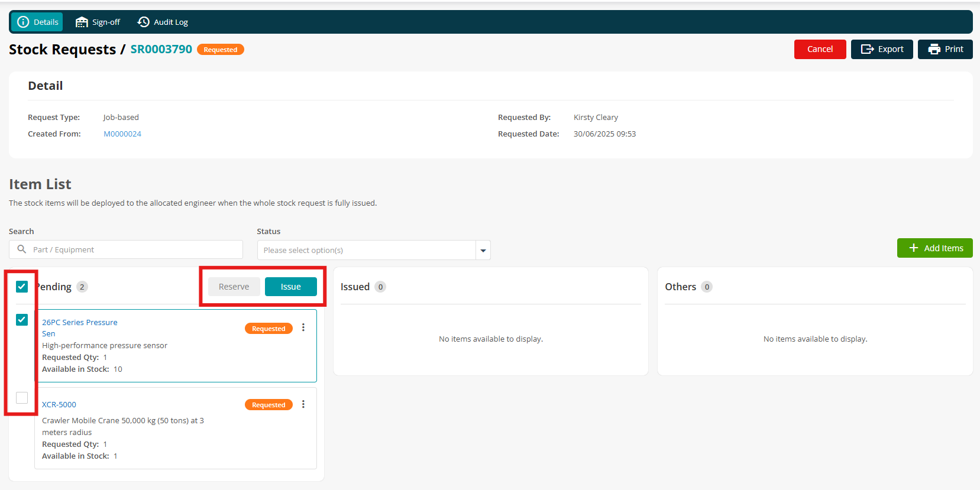Open the Audit Log tab
The width and height of the screenshot is (980, 490).
point(163,22)
